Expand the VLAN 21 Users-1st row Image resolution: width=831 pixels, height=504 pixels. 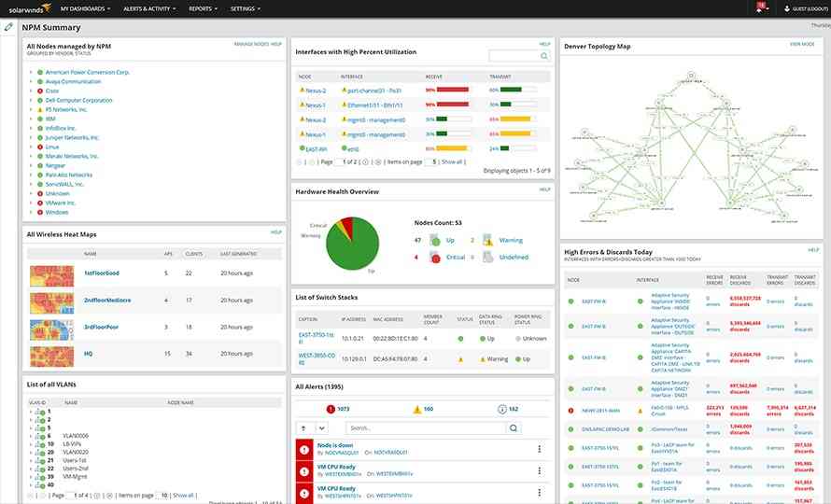pos(31,460)
